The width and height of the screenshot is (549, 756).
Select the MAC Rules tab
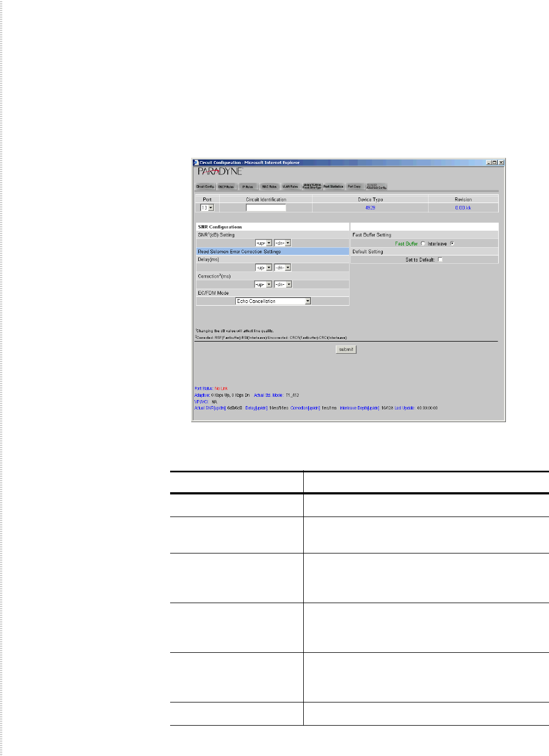tap(269, 187)
